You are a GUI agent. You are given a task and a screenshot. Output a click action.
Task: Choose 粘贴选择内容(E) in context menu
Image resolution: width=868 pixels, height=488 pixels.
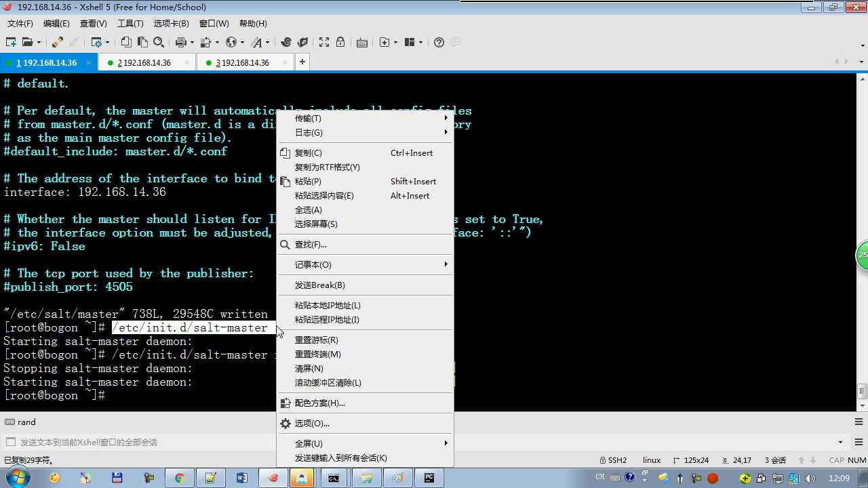365,195
